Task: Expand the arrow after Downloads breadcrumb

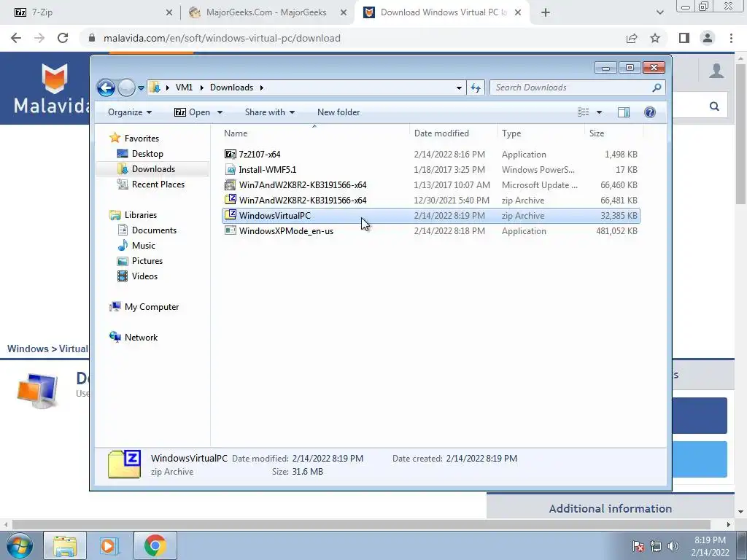Action: point(262,87)
